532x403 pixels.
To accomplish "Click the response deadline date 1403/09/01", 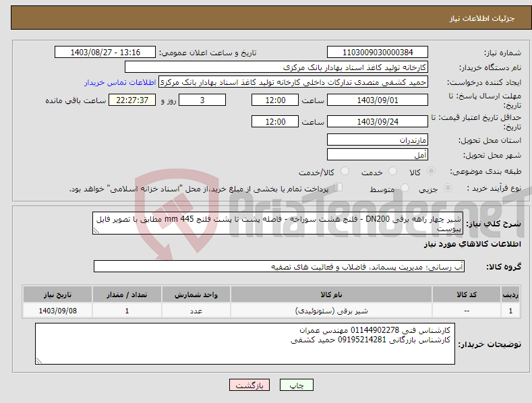I will [378, 100].
